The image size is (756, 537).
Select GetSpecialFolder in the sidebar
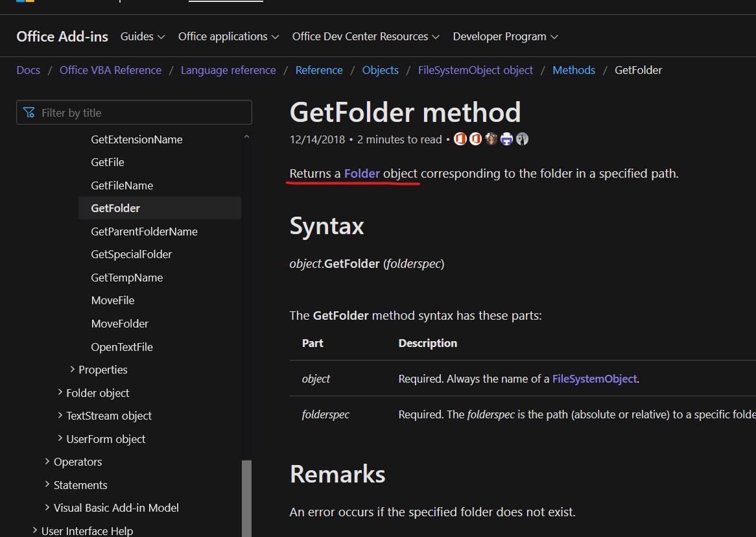coord(132,254)
